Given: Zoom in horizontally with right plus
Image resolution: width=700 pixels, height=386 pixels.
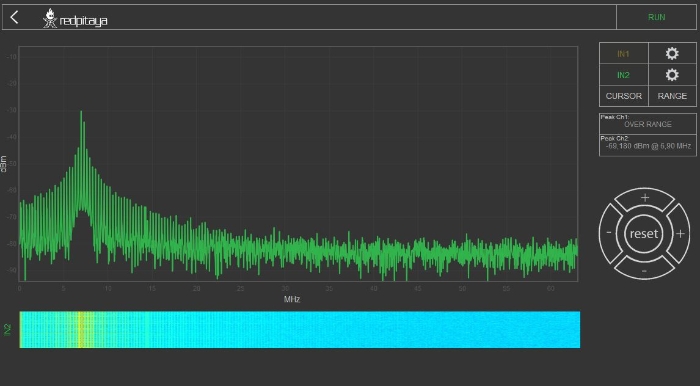Looking at the screenshot, I should pyautogui.click(x=680, y=233).
